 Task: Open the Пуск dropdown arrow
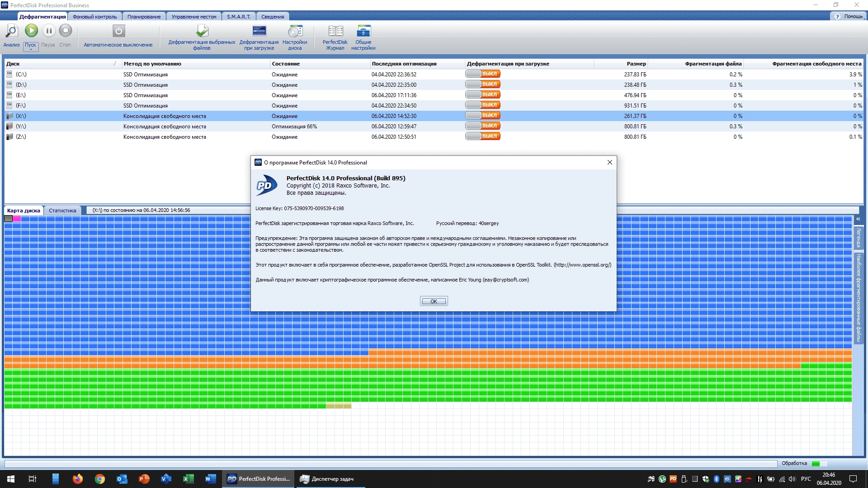pyautogui.click(x=31, y=50)
